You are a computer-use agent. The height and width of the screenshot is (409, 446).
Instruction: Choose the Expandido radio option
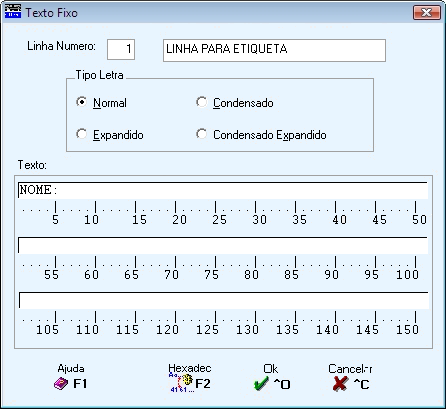[x=82, y=134]
